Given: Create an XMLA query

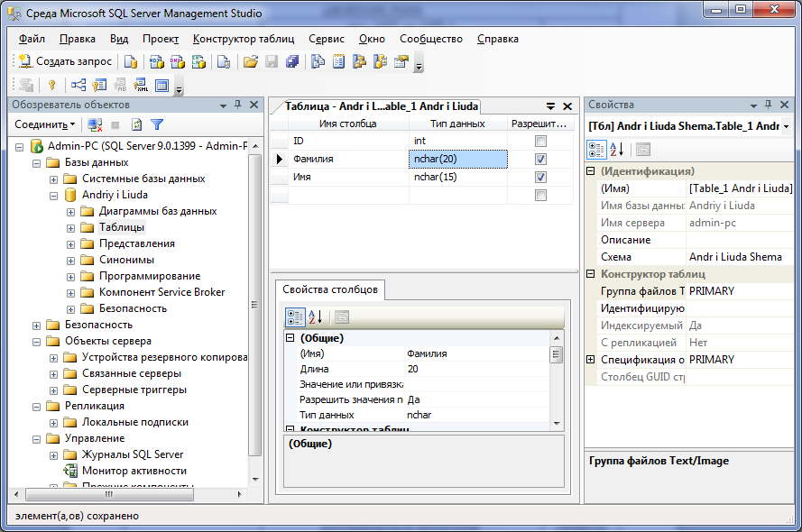Looking at the screenshot, I should [x=198, y=62].
